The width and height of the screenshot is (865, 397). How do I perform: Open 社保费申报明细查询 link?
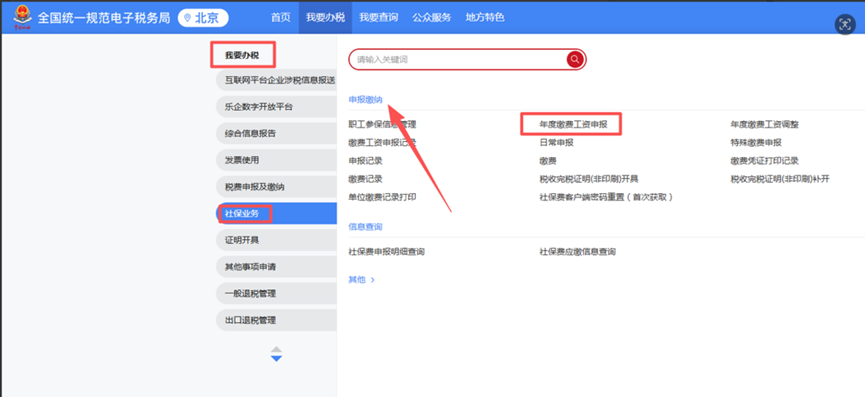[x=387, y=252]
